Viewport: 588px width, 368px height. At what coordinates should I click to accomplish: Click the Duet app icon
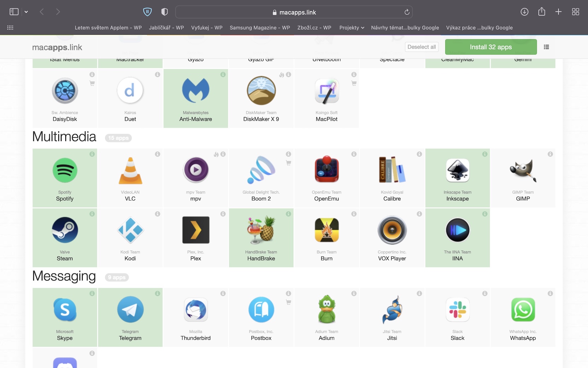coord(130,91)
